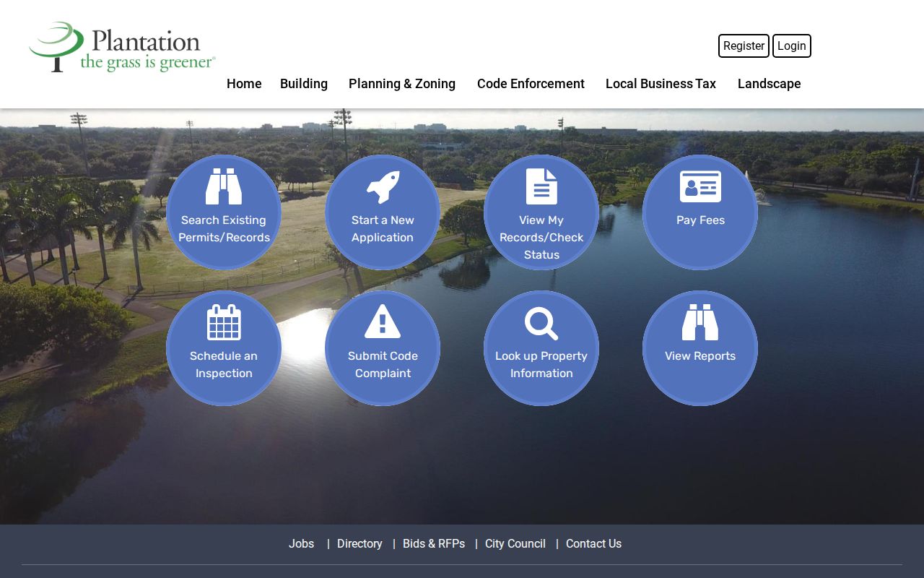
Task: Click the rocket icon to Start a New Application
Action: tap(383, 187)
